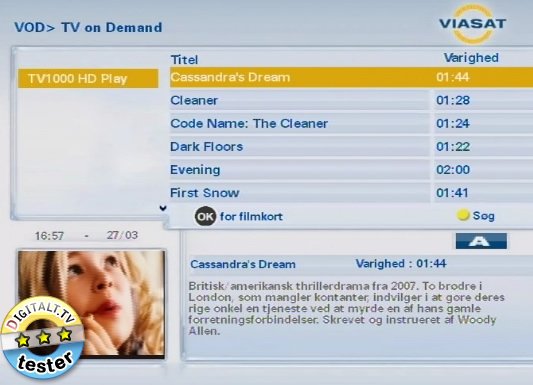
Task: Click the Danish movie description text
Action: (x=346, y=308)
